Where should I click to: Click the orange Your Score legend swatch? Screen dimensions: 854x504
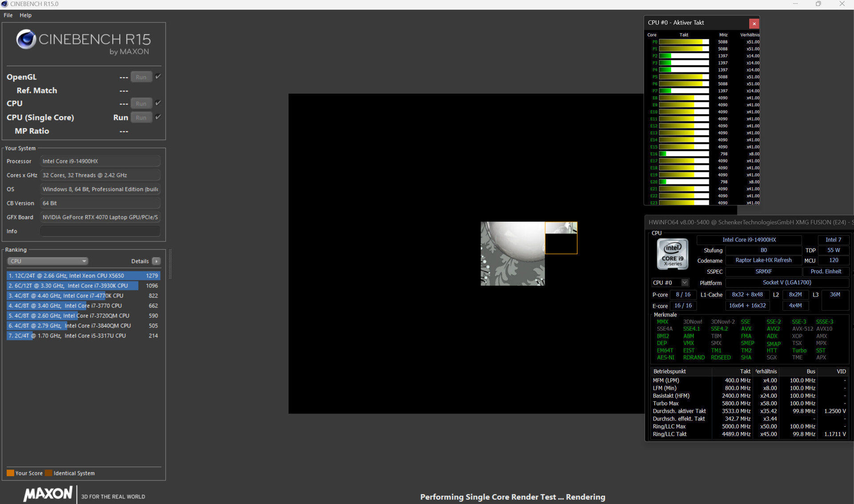pos(10,473)
